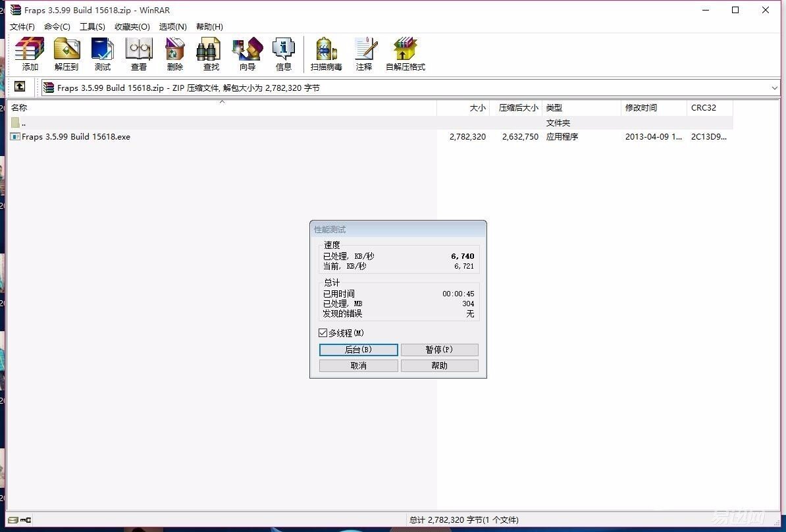Click the key icon in status bar
This screenshot has width=786, height=532.
26,520
